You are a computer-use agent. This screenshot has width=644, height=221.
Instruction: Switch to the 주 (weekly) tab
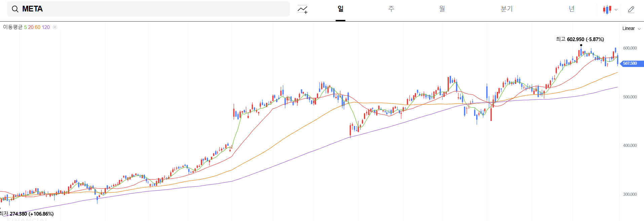391,9
